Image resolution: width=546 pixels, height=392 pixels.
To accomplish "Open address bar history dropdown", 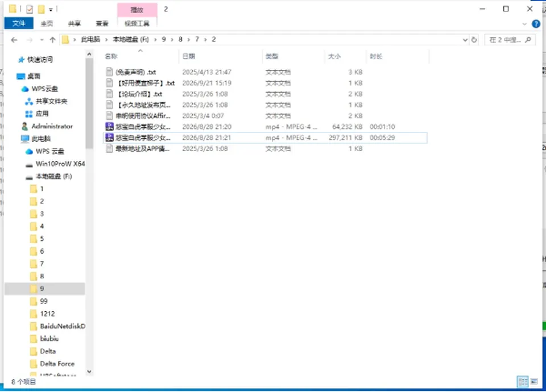I will tap(465, 40).
